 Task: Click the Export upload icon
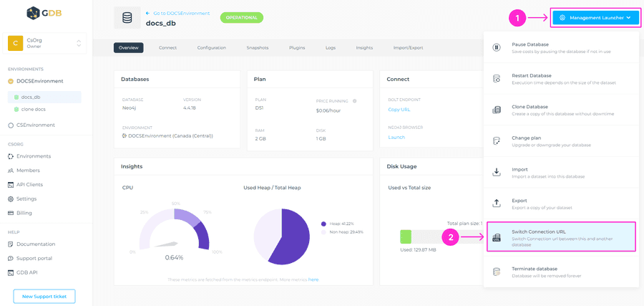point(497,204)
